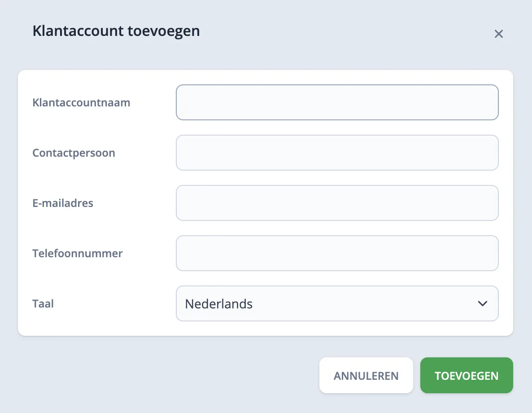
Task: Click the Contactpersoon label text
Action: coord(74,153)
